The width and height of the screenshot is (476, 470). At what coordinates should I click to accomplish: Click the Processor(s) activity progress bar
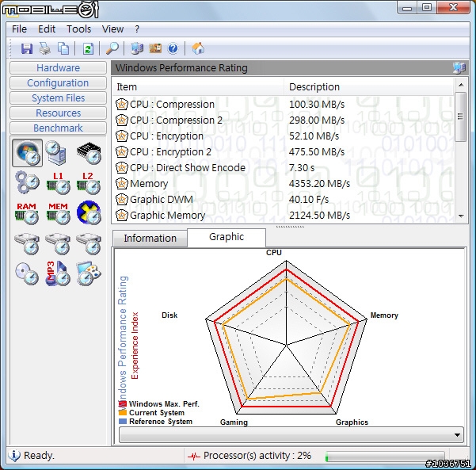coord(384,456)
